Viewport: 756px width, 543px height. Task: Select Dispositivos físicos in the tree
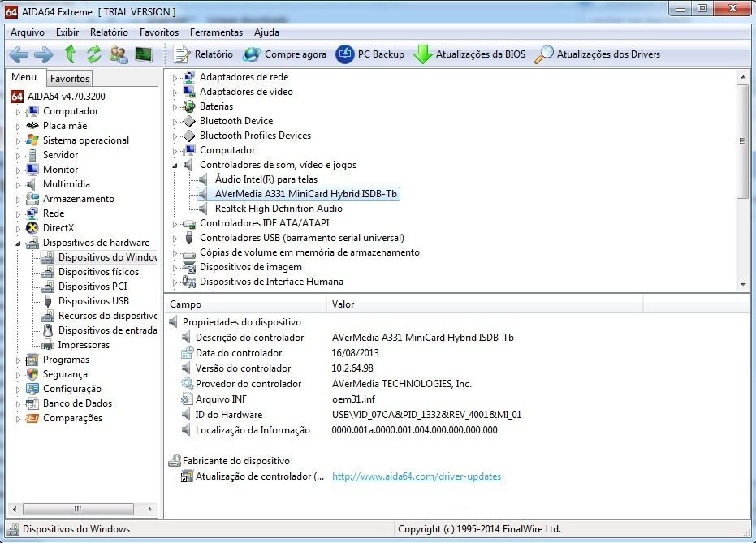[x=98, y=272]
